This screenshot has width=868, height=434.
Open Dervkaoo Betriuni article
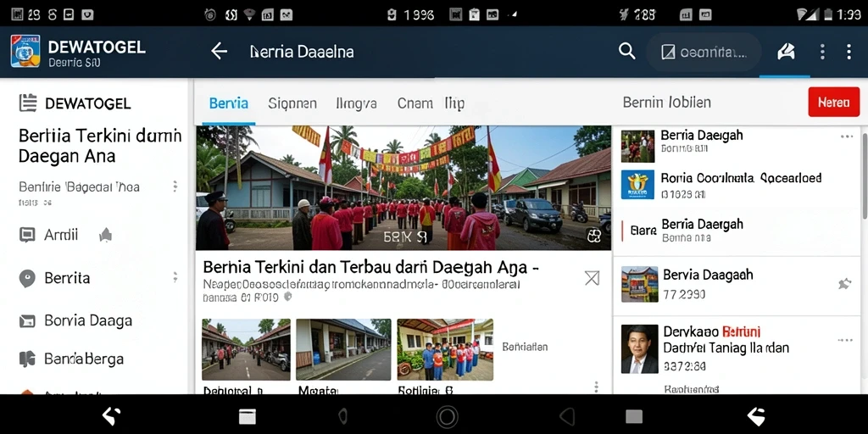click(x=737, y=348)
